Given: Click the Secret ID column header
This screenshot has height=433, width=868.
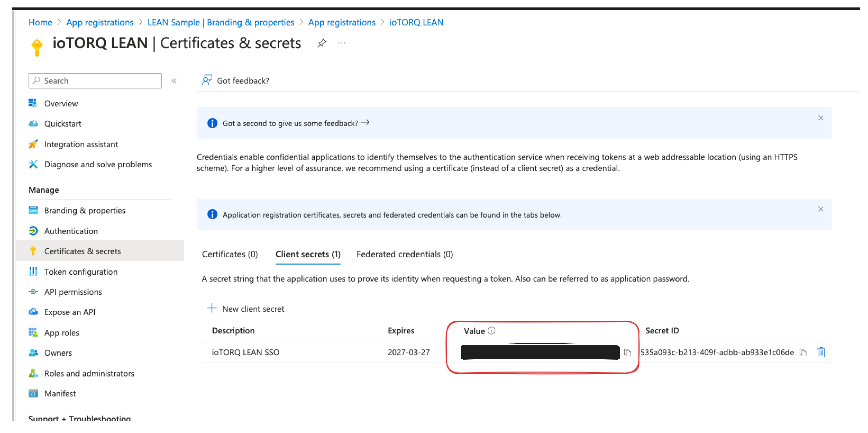Looking at the screenshot, I should [x=662, y=331].
